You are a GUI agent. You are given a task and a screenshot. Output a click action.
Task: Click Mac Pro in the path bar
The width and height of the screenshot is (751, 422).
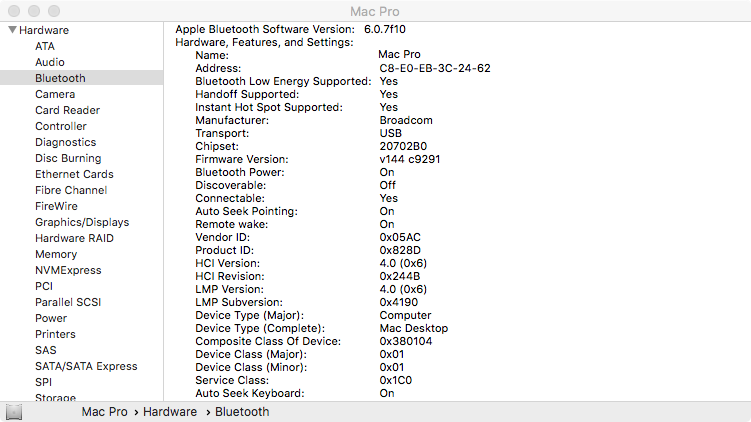tap(104, 412)
